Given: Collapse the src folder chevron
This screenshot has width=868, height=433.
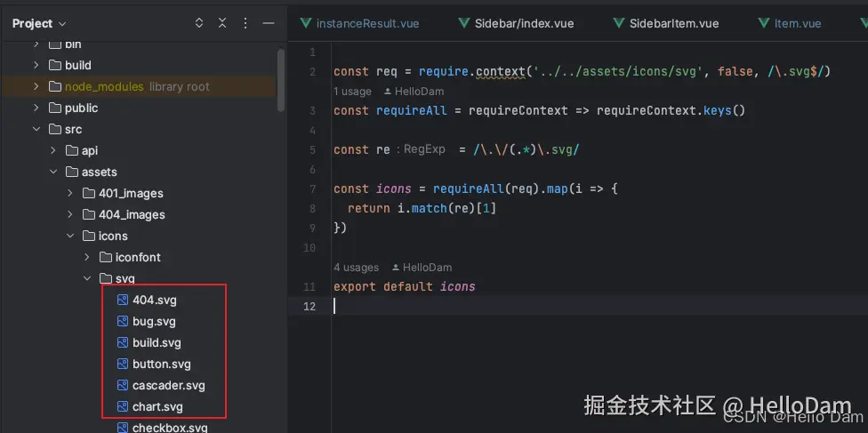Looking at the screenshot, I should point(36,129).
